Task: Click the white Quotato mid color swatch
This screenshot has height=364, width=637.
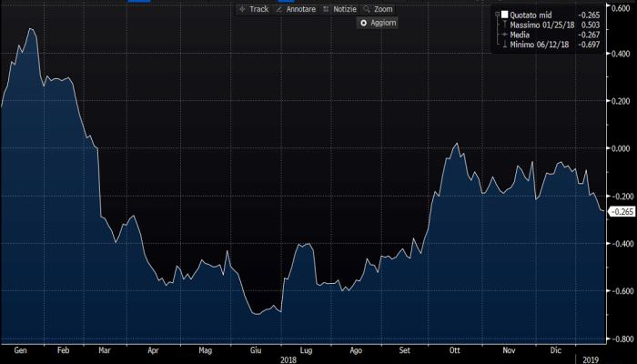Action: point(504,14)
